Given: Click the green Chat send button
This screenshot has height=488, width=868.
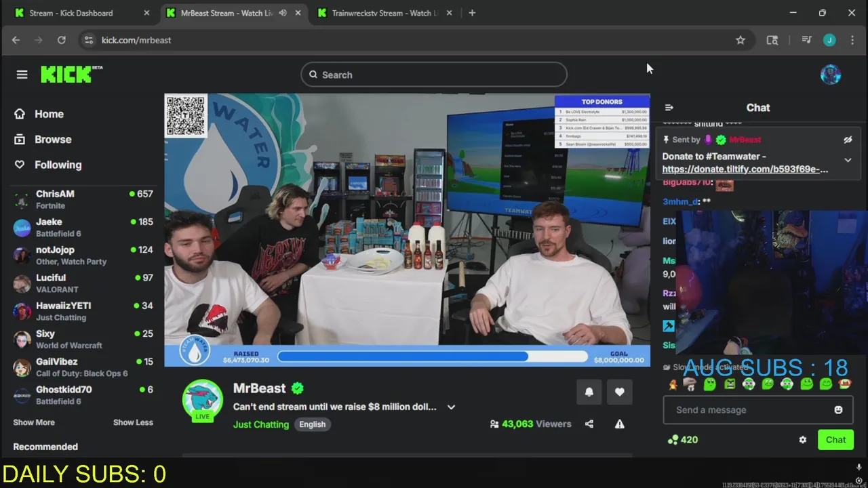Looking at the screenshot, I should pyautogui.click(x=835, y=440).
